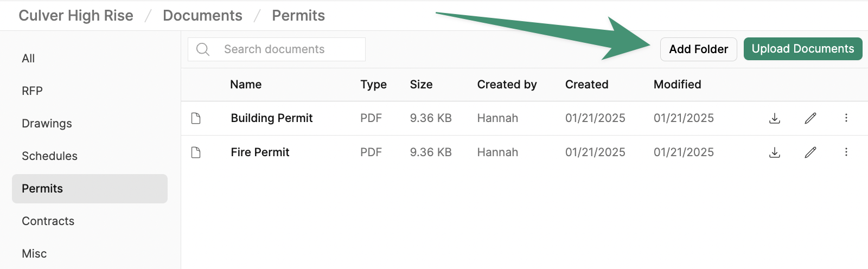Click the Upload Documents button
Viewport: 868px width, 269px height.
click(x=803, y=49)
